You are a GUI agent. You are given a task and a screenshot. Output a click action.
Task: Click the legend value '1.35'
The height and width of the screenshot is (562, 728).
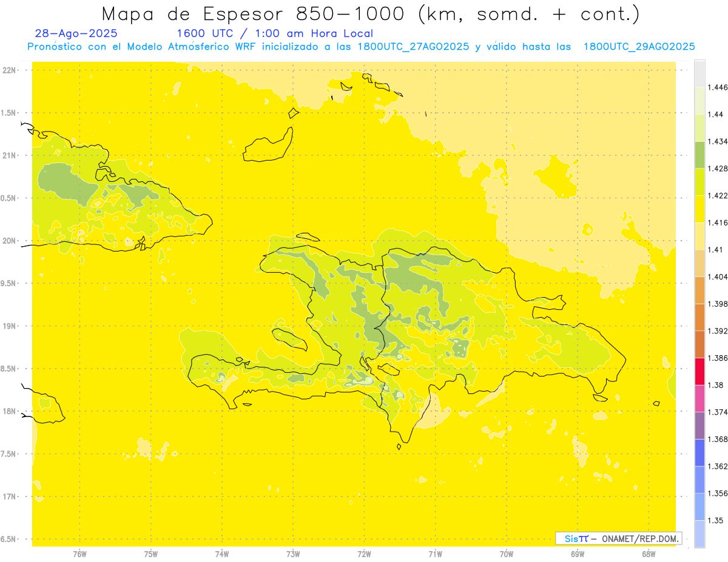coord(716,520)
